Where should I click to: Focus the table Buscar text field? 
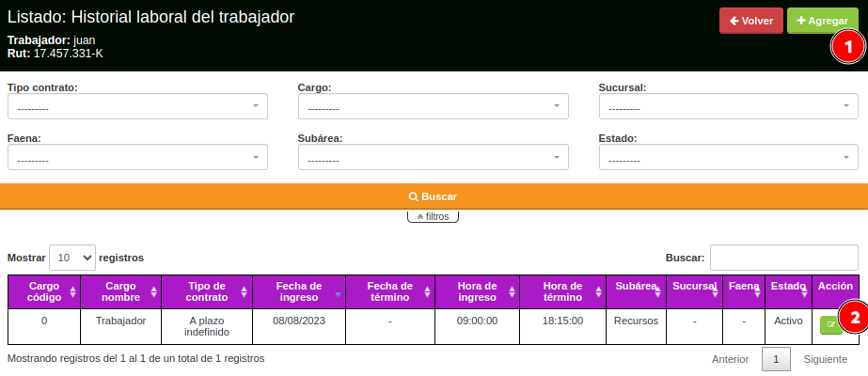784,258
